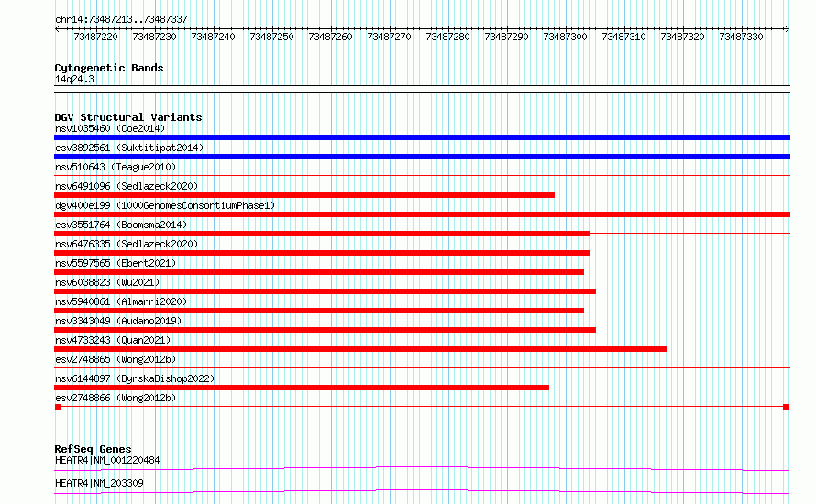Viewport: 816px width, 504px height.
Task: Click ruler position 73487260
Action: click(x=330, y=37)
